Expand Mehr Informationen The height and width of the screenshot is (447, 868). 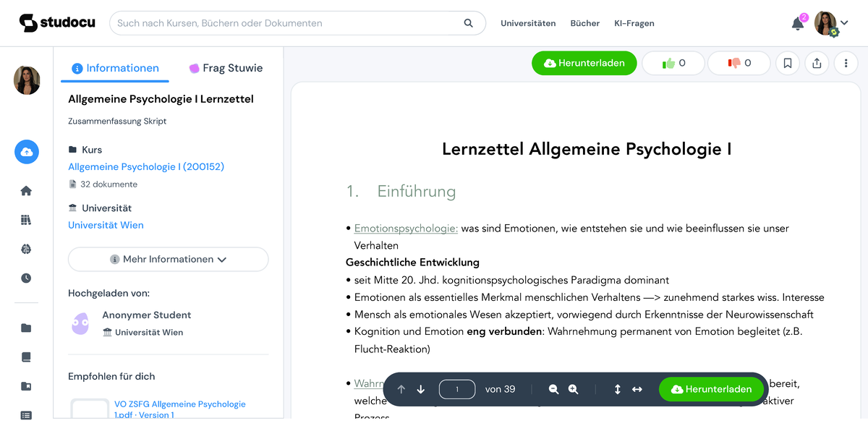point(168,259)
